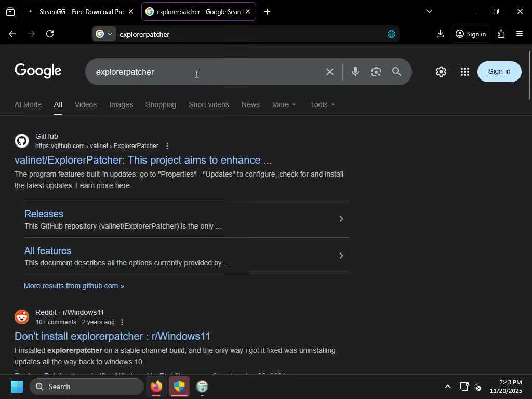
Task: Switch to Images results
Action: 121,104
